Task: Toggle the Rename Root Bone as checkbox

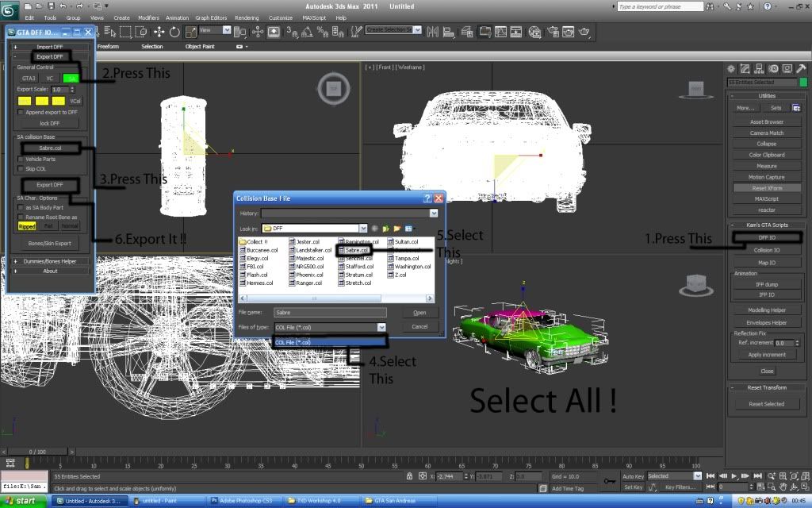Action: [x=21, y=217]
